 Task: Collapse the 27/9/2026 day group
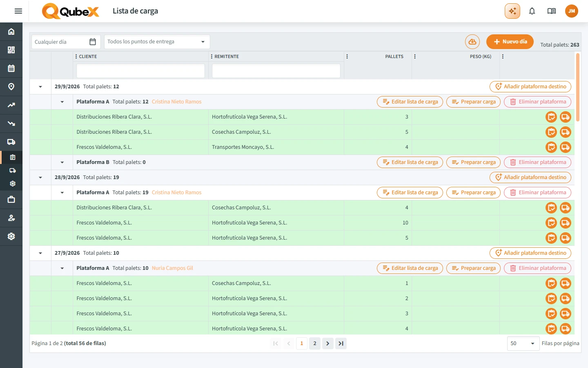point(40,253)
